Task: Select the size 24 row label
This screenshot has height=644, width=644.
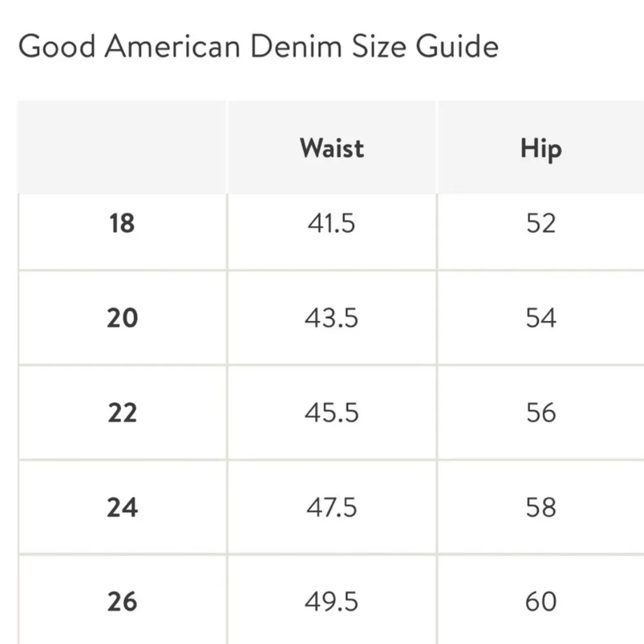Action: pos(122,507)
